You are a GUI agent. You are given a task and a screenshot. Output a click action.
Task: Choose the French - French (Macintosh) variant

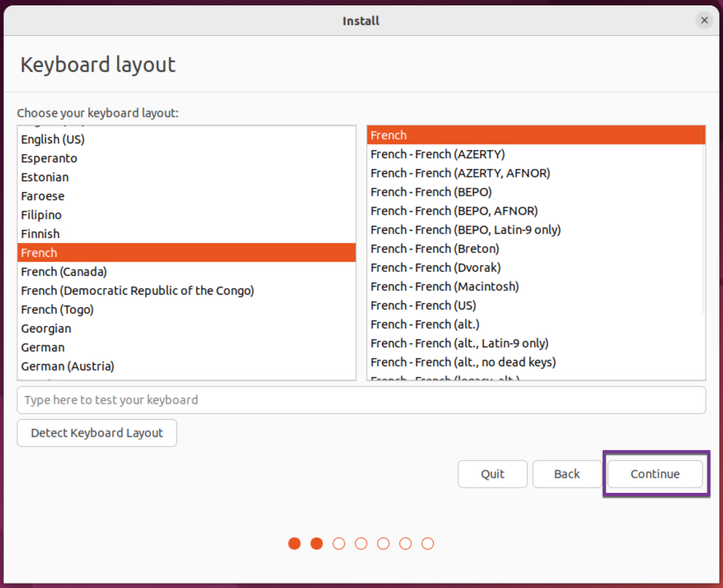(x=444, y=286)
